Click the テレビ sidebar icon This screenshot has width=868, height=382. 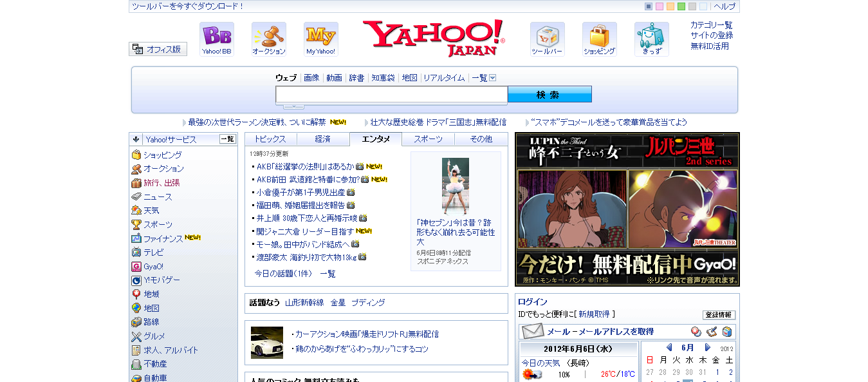[x=136, y=253]
